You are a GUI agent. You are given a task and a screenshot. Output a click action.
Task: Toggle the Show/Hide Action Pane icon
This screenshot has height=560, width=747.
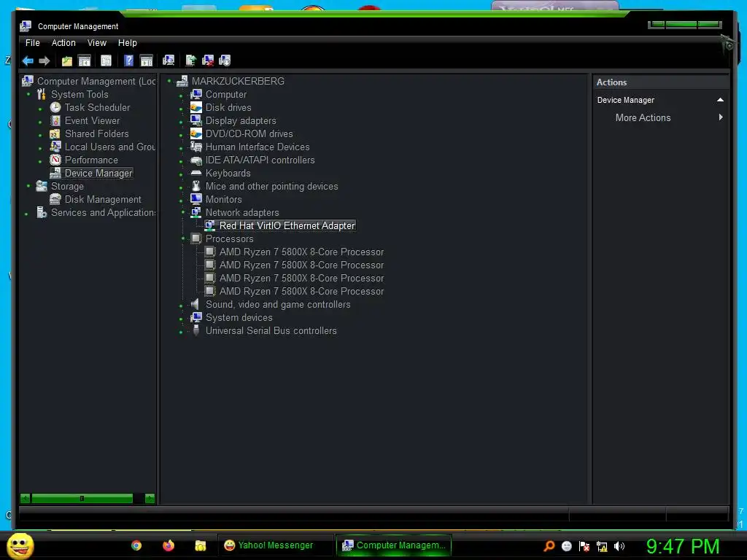point(146,61)
